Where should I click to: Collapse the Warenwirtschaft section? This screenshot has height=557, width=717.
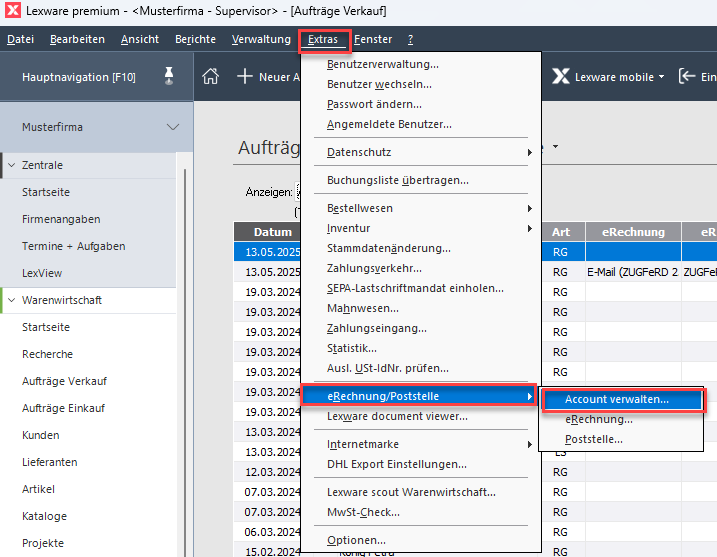12,300
